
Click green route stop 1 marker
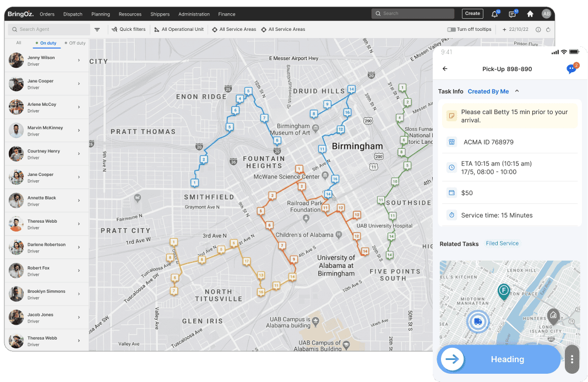[402, 88]
